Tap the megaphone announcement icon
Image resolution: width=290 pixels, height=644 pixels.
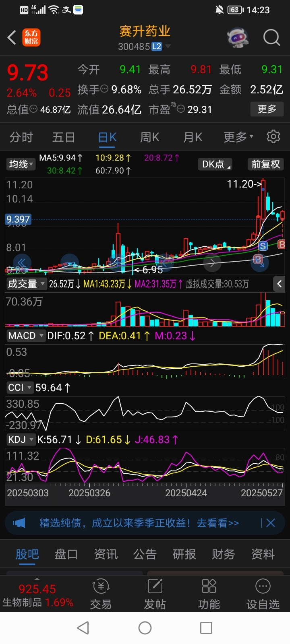pyautogui.click(x=19, y=523)
